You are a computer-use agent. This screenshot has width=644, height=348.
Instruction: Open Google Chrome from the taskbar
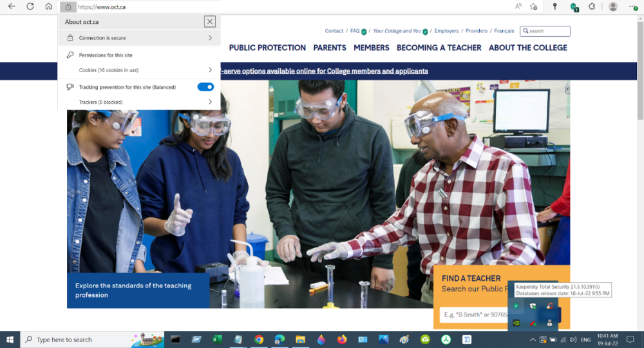(259, 340)
